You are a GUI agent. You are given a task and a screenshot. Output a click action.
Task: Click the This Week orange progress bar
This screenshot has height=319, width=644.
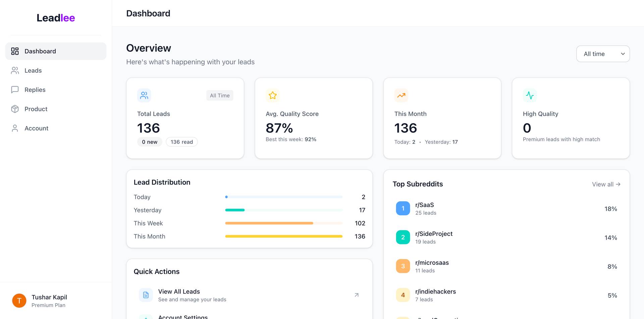coord(269,223)
